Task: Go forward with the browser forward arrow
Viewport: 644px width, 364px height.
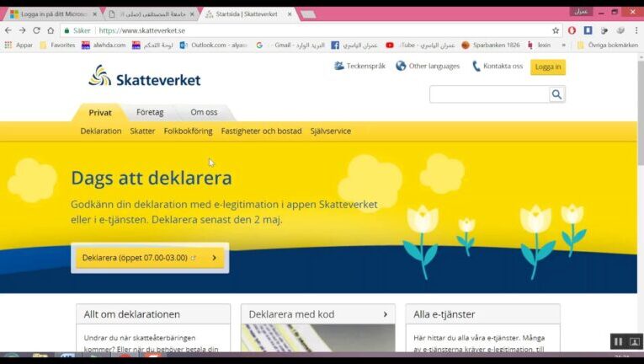Action: pyautogui.click(x=22, y=30)
